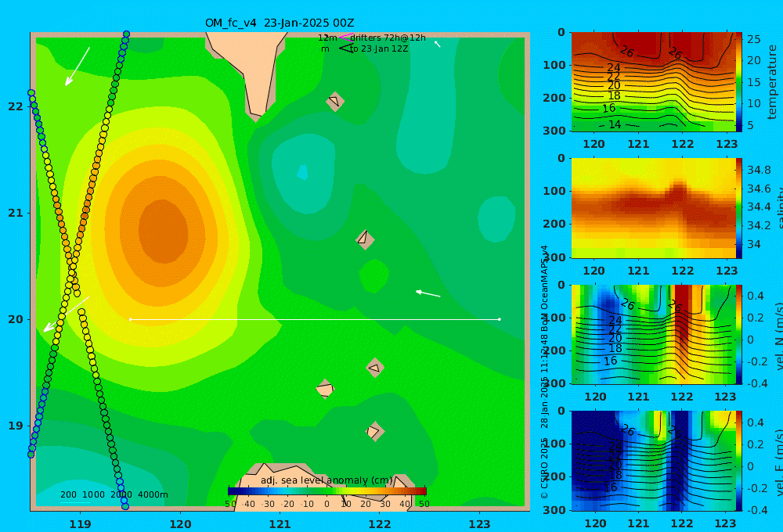Viewport: 783px width, 532px height.
Task: Click the main map longitude label '119'
Action: pos(80,524)
